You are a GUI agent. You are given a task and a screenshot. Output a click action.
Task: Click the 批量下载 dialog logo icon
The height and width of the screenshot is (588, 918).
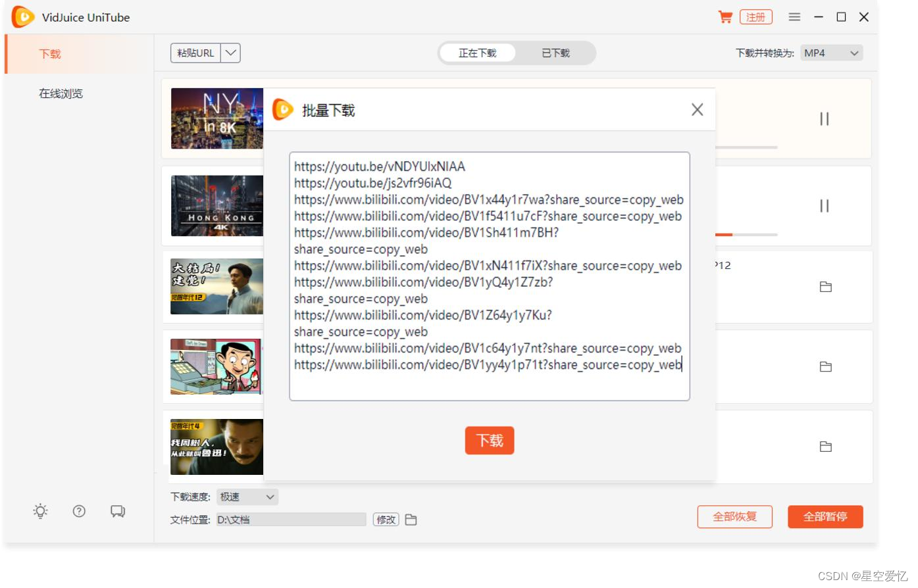click(283, 110)
